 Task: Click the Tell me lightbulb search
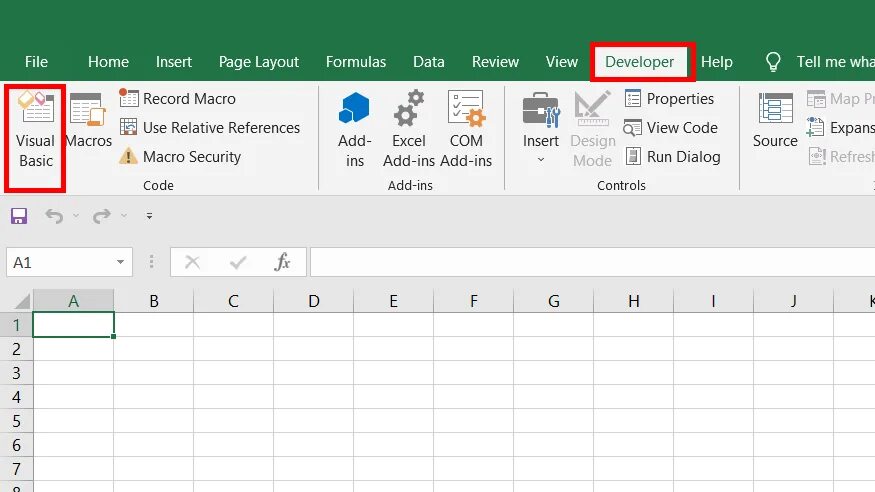[773, 62]
